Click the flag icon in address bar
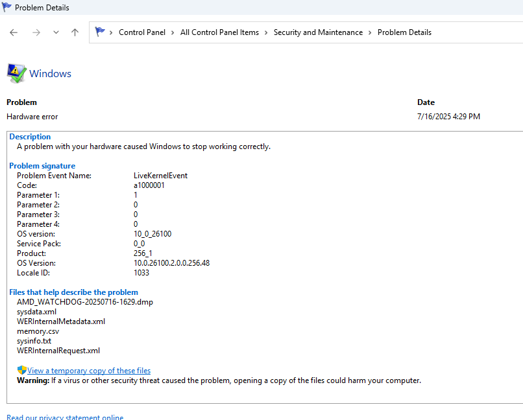The image size is (523, 420). 100,32
